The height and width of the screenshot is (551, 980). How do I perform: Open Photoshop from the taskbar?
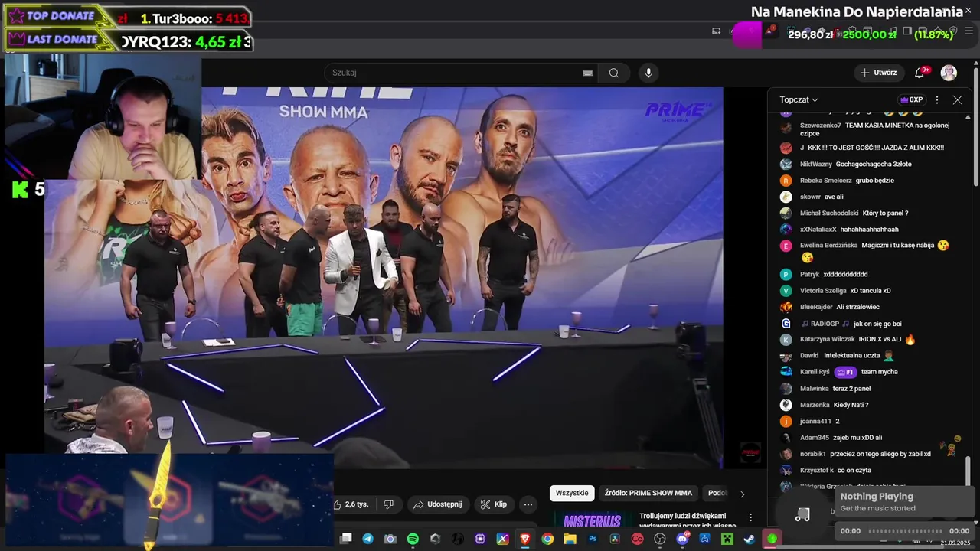[x=592, y=539]
